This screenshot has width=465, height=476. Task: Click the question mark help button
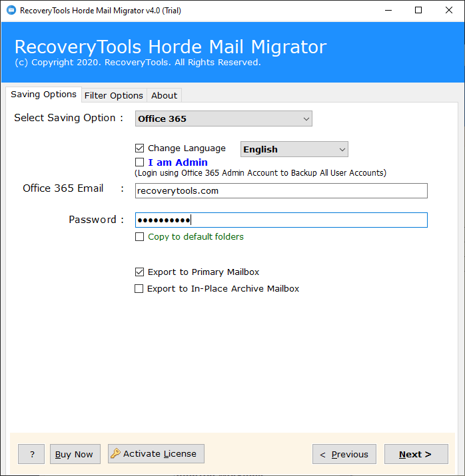coord(31,454)
